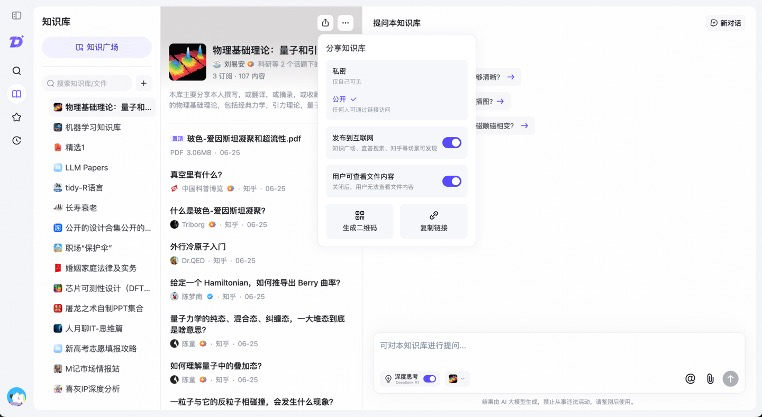This screenshot has height=418, width=762.
Task: Open the user avatar at bottom left
Action: [x=17, y=397]
